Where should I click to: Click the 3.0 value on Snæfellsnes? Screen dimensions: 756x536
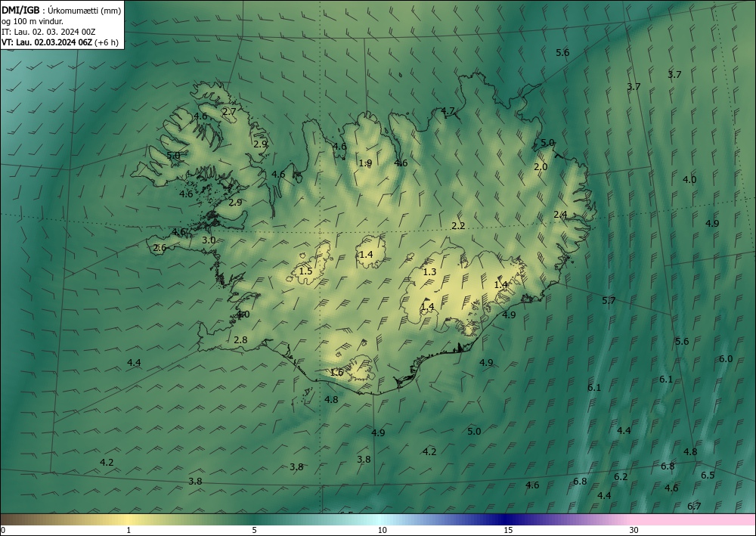pyautogui.click(x=209, y=240)
